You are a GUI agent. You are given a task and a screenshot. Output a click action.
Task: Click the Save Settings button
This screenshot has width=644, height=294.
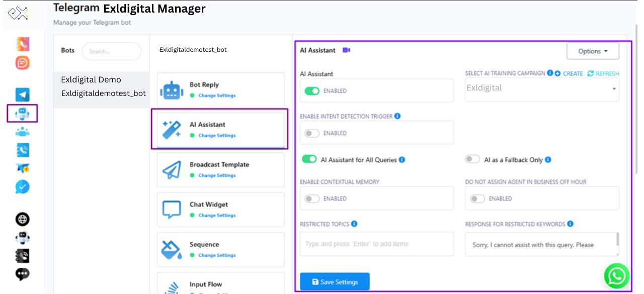[x=335, y=282]
